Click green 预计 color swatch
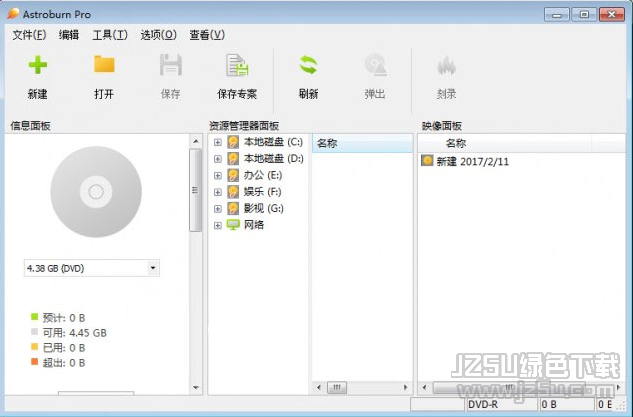Image resolution: width=633 pixels, height=417 pixels. tap(35, 317)
